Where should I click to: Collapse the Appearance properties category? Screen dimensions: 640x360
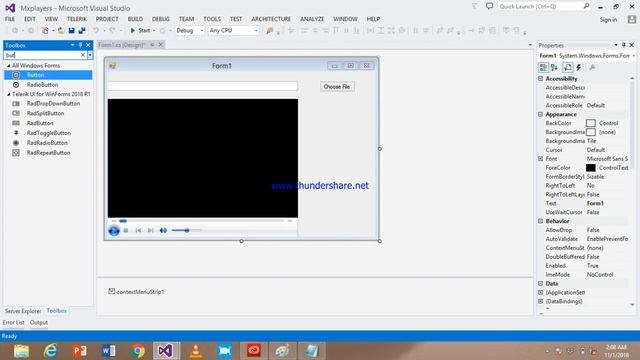pyautogui.click(x=540, y=114)
